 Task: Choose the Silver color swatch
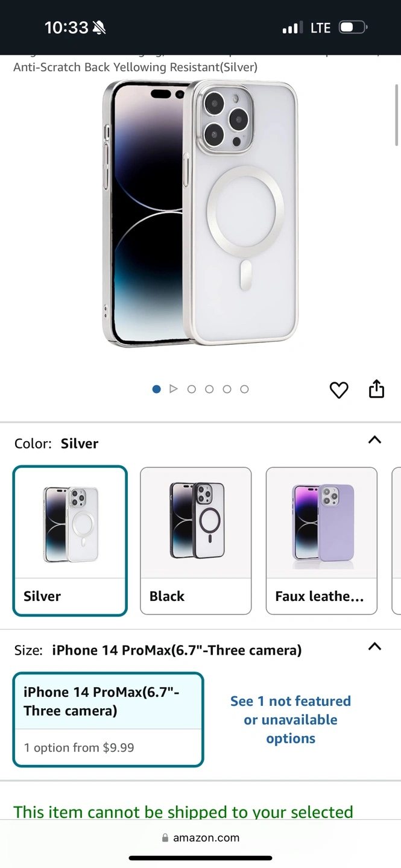[70, 541]
